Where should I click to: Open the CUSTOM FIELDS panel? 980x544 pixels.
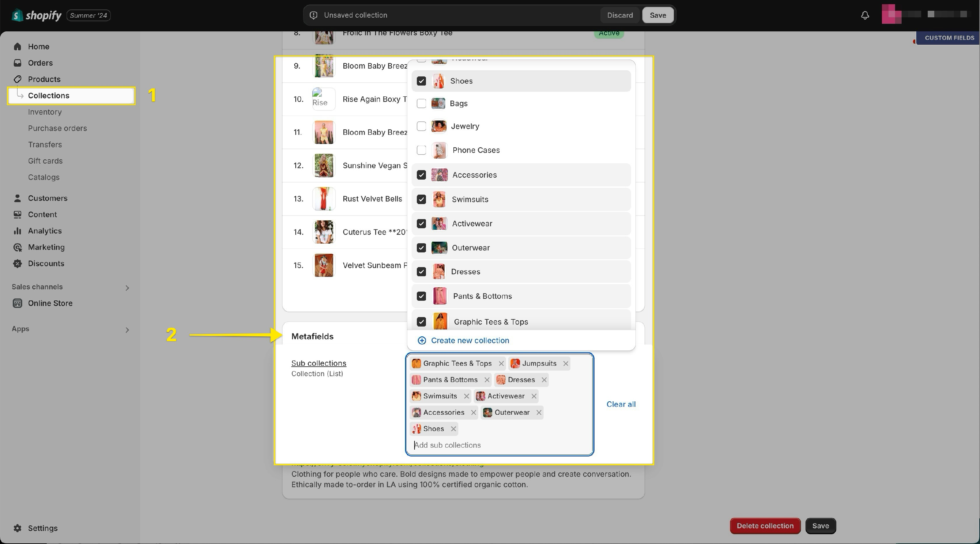click(949, 38)
